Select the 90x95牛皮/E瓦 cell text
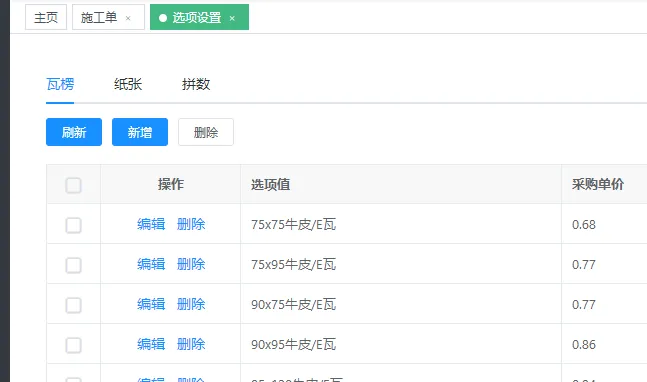 pos(293,344)
